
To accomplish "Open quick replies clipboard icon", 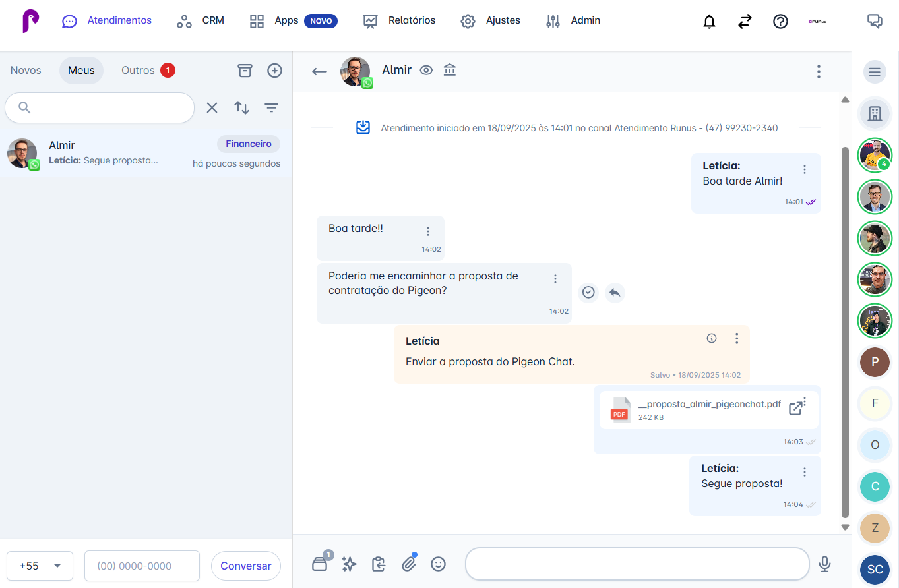I will pyautogui.click(x=378, y=564).
